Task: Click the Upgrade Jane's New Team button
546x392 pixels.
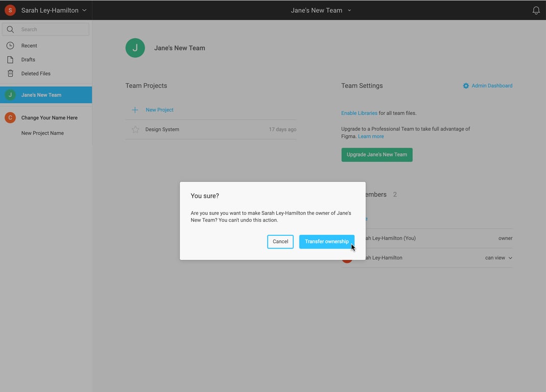Action: click(x=377, y=155)
